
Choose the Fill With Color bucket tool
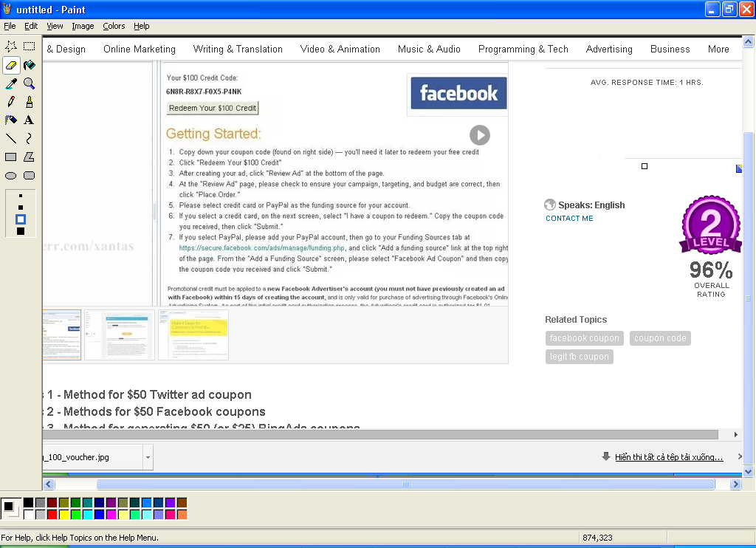click(x=29, y=65)
